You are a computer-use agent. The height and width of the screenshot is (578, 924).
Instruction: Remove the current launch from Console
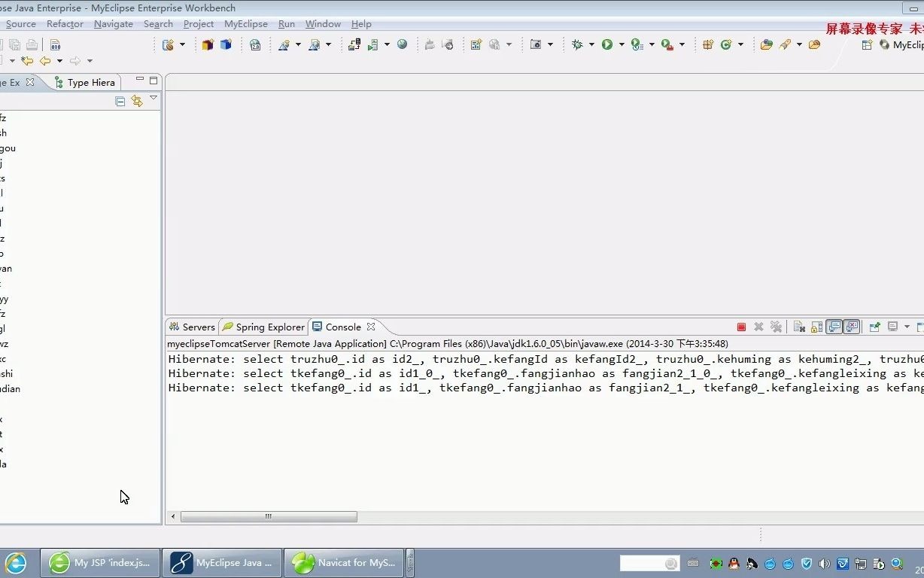pyautogui.click(x=758, y=327)
